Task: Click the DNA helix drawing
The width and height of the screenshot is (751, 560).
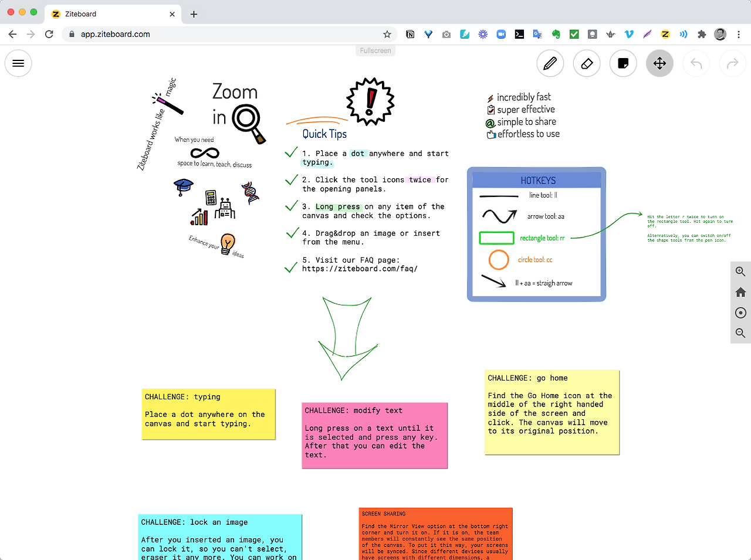Action: click(x=250, y=192)
